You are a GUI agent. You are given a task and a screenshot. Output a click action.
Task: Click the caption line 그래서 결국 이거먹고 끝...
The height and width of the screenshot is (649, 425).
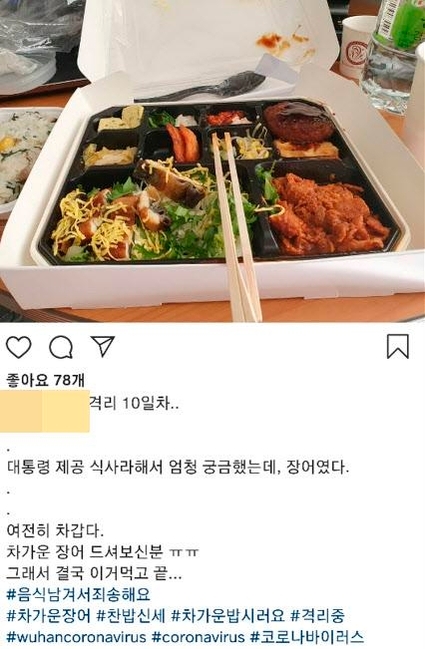tap(94, 573)
